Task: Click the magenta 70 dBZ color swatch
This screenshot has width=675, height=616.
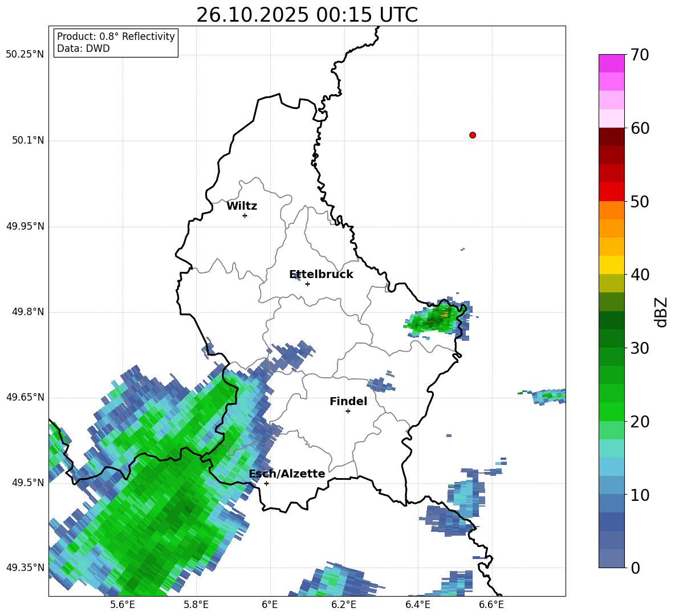Action: click(x=611, y=63)
